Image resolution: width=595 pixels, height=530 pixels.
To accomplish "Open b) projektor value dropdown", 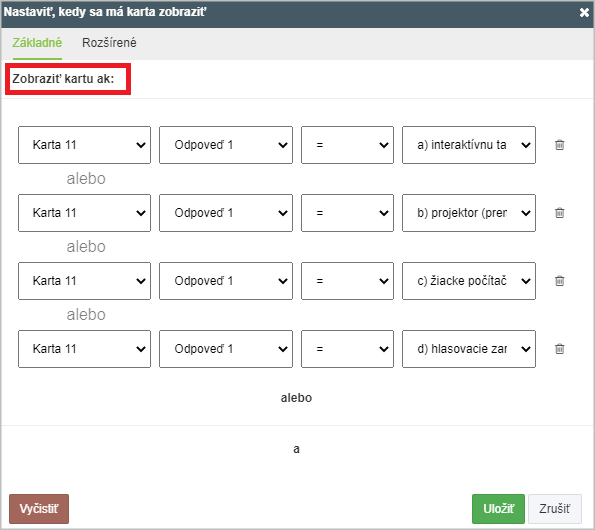I will tap(469, 213).
